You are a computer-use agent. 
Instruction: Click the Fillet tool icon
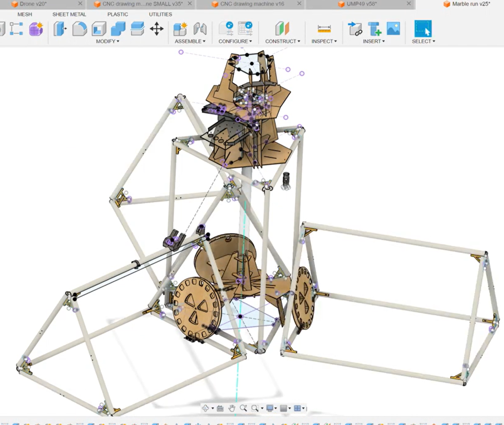(79, 29)
